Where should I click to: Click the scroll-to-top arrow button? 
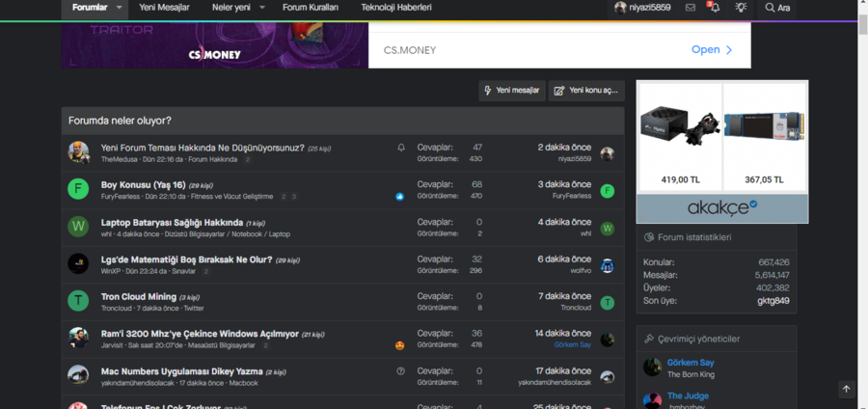[846, 389]
